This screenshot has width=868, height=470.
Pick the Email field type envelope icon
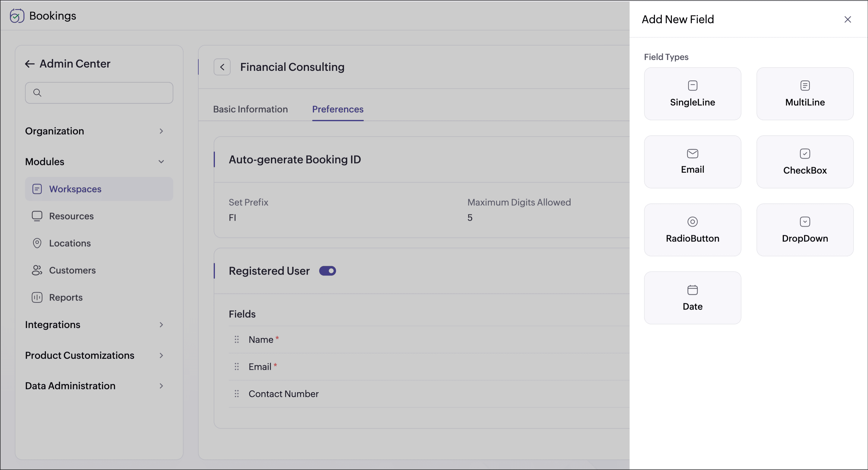tap(692, 154)
